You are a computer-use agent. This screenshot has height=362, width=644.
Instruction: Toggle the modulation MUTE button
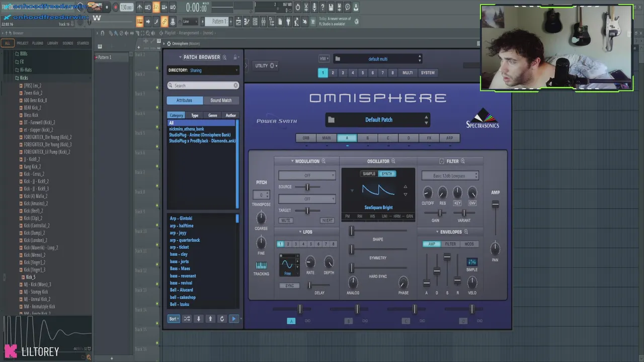pos(286,221)
